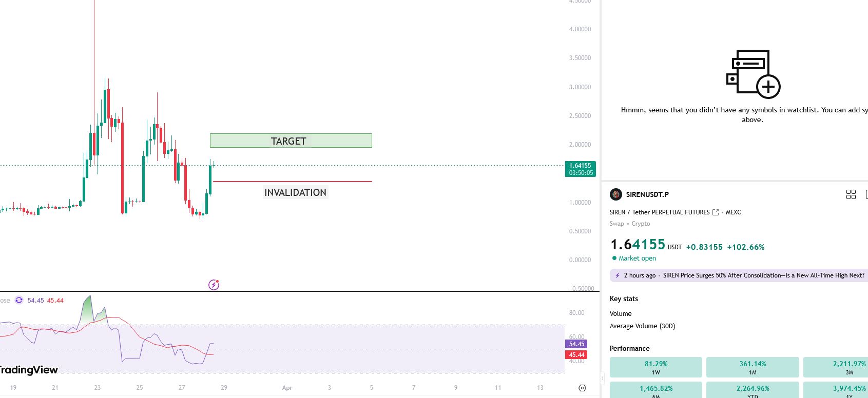Click the +102.66% percentage change value
Screen dimensions: 868x398
[x=746, y=247]
